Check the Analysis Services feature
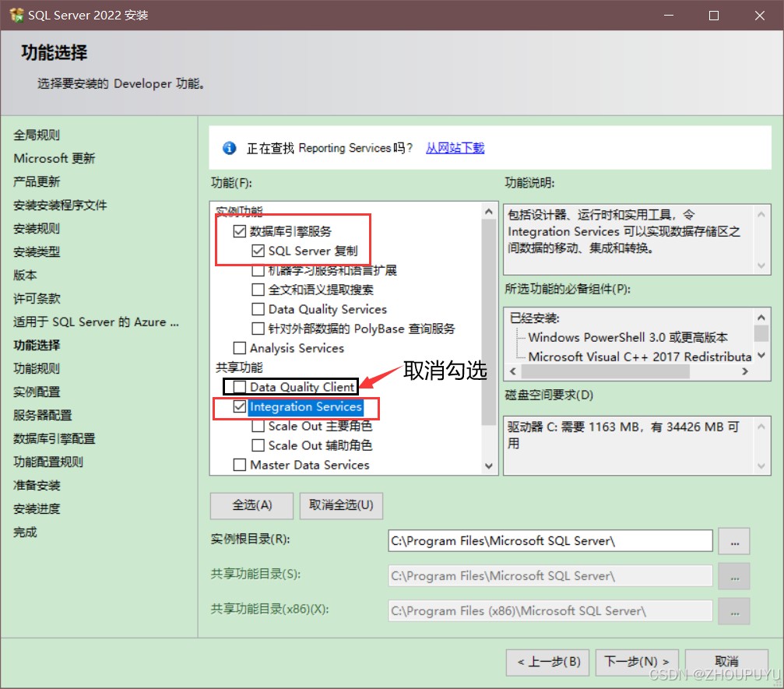This screenshot has height=689, width=784. [x=240, y=348]
